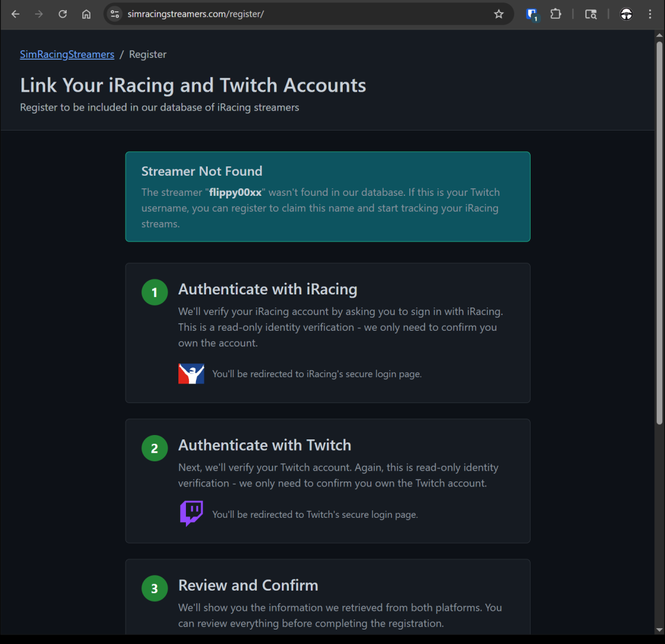Screen dimensions: 665x644
Task: Click the browser back arrow
Action: tap(16, 14)
